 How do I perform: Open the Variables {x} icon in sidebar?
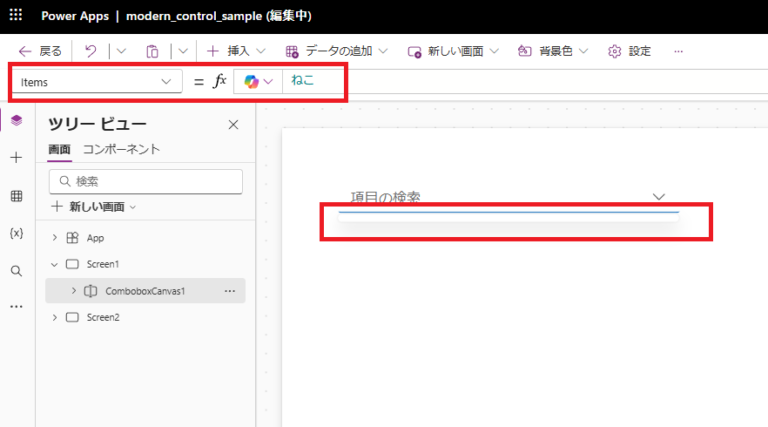coord(16,233)
